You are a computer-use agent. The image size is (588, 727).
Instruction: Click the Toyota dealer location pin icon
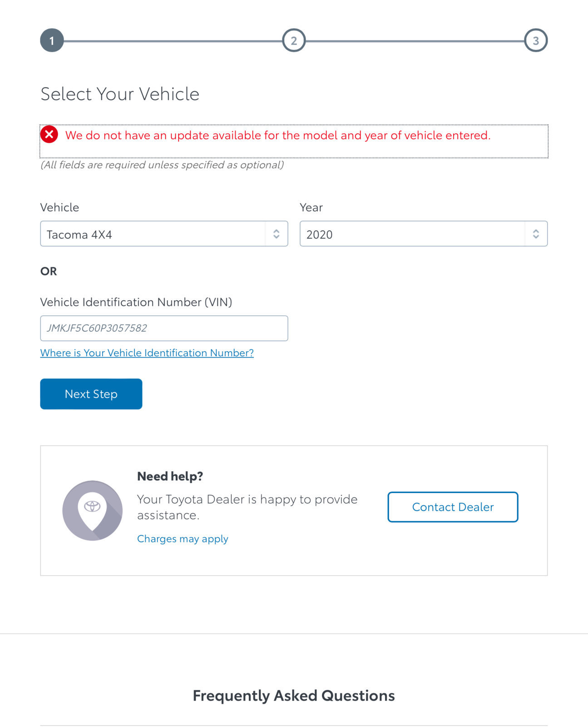click(92, 510)
